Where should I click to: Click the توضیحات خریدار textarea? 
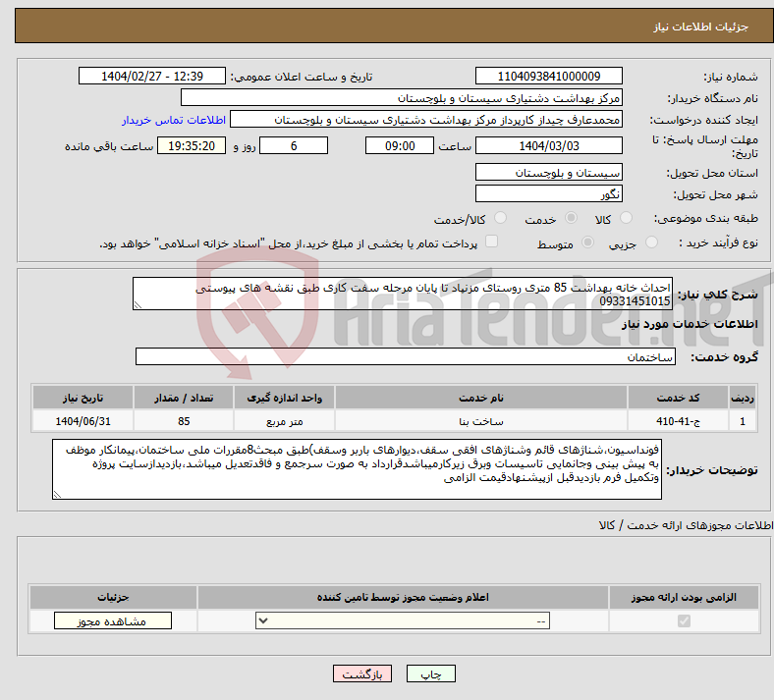(357, 469)
